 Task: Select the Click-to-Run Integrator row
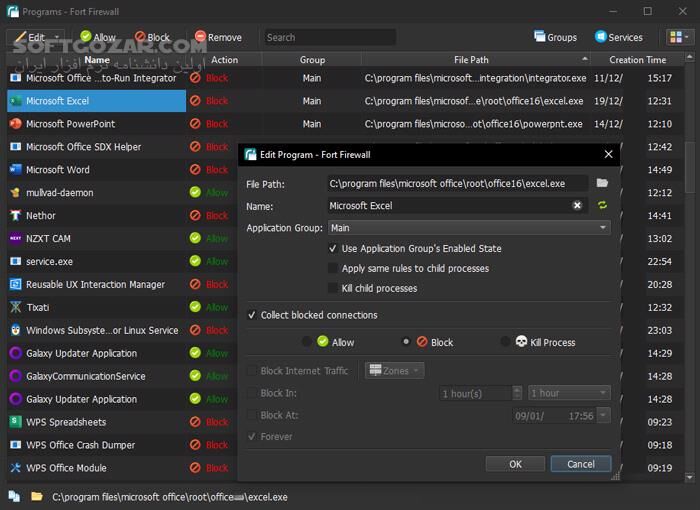click(345, 78)
